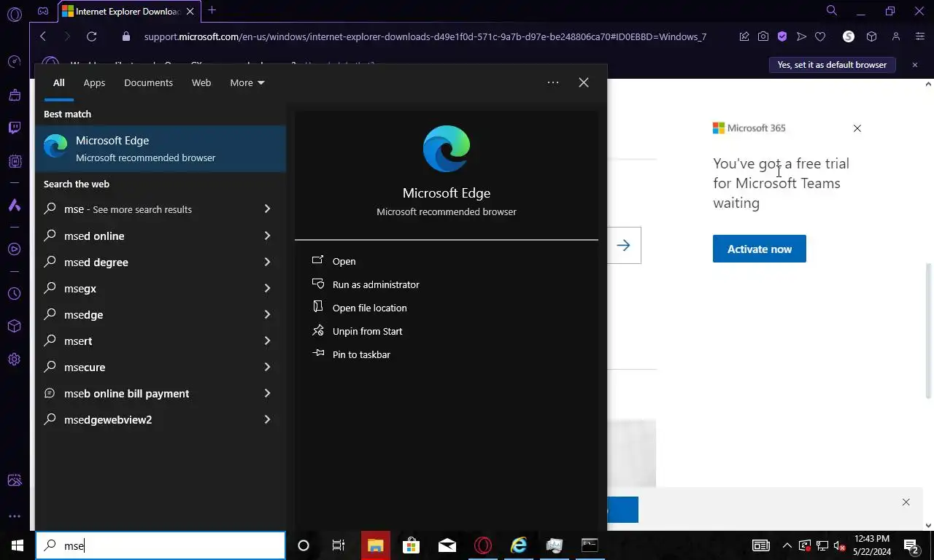Open the profile account icon
This screenshot has height=560, width=934.
tap(896, 36)
